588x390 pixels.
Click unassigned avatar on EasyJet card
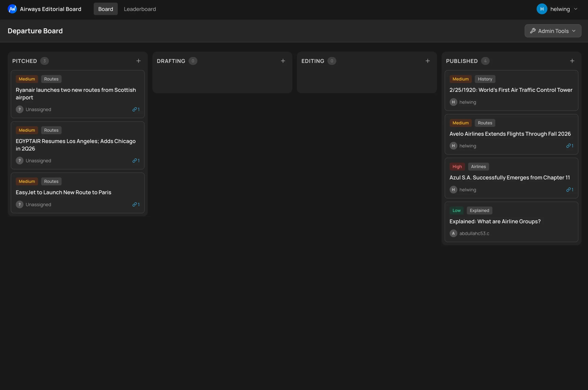[x=20, y=205]
